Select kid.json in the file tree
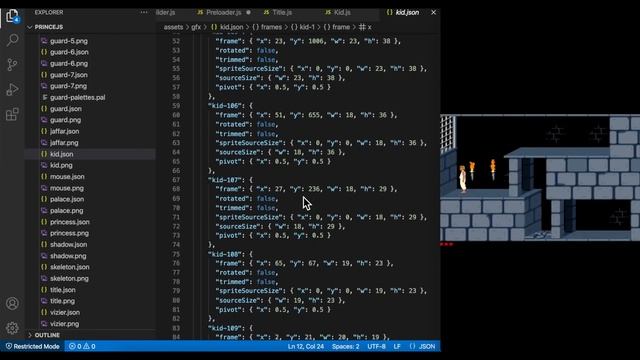Image resolution: width=640 pixels, height=360 pixels. coord(90,154)
